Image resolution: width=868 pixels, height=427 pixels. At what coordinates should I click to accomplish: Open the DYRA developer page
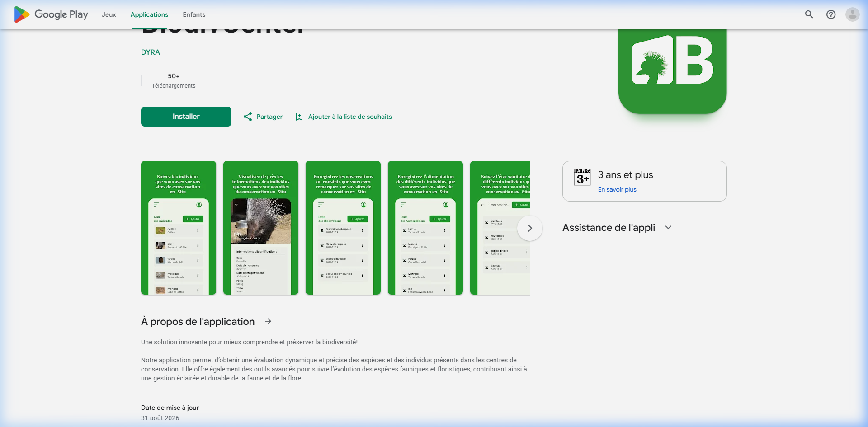(x=151, y=52)
